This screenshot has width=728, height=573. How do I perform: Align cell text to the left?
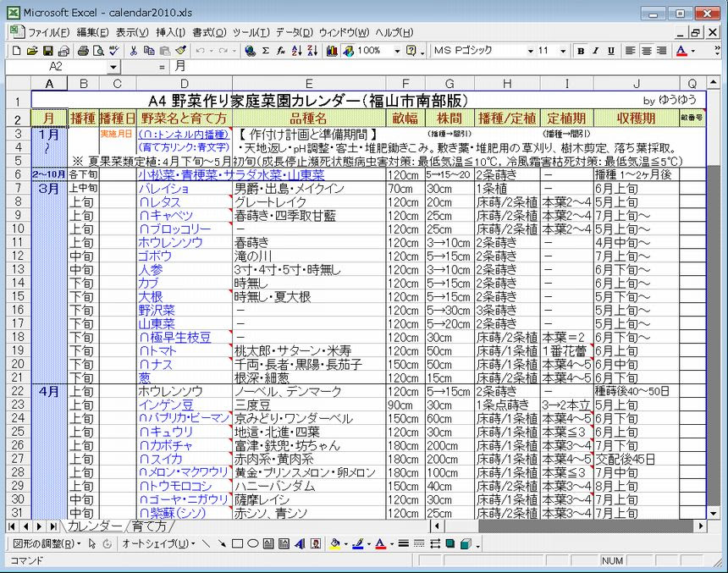[x=630, y=51]
